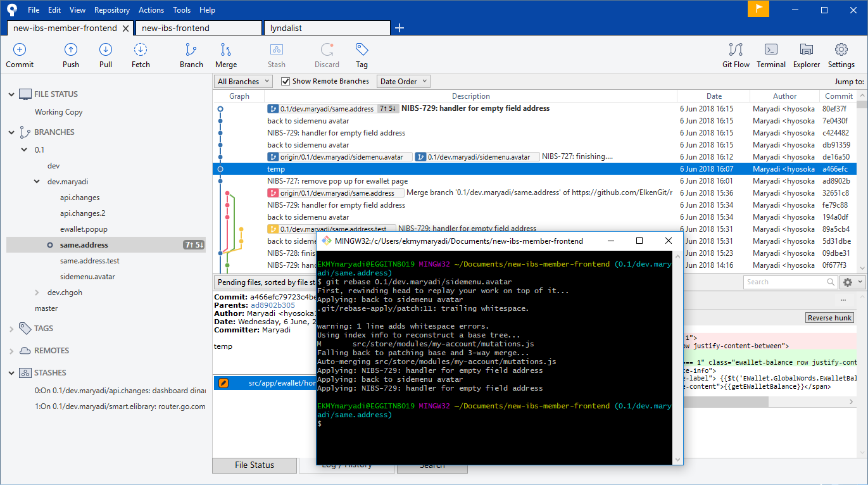Click the Commit toolbar icon
Viewport: 868px width, 485px height.
20,49
